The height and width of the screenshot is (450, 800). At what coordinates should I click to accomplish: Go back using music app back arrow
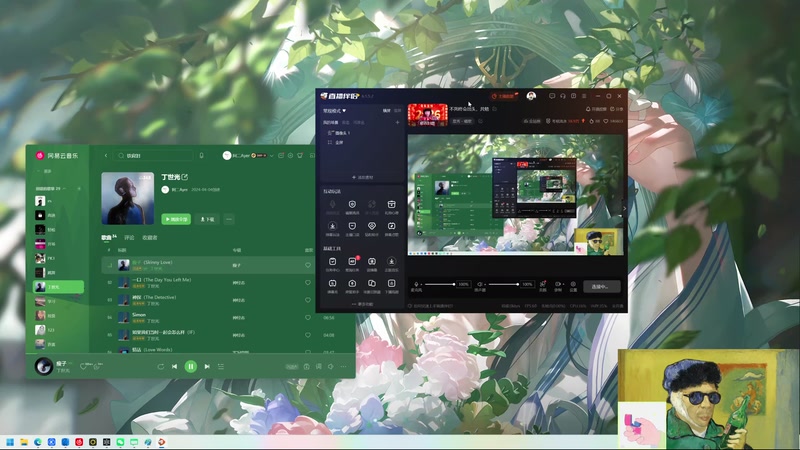(x=106, y=156)
